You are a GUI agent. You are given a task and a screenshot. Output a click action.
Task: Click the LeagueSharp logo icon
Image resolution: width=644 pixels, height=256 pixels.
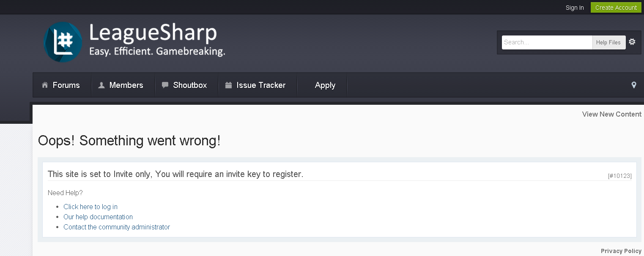[x=63, y=41]
